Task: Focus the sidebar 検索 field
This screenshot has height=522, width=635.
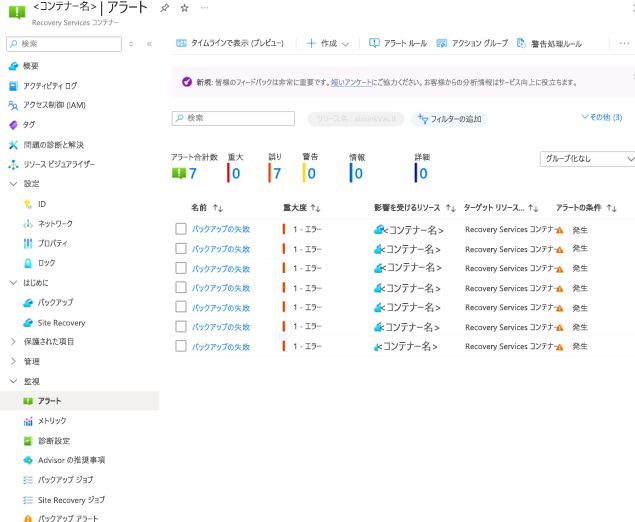Action: pos(64,44)
